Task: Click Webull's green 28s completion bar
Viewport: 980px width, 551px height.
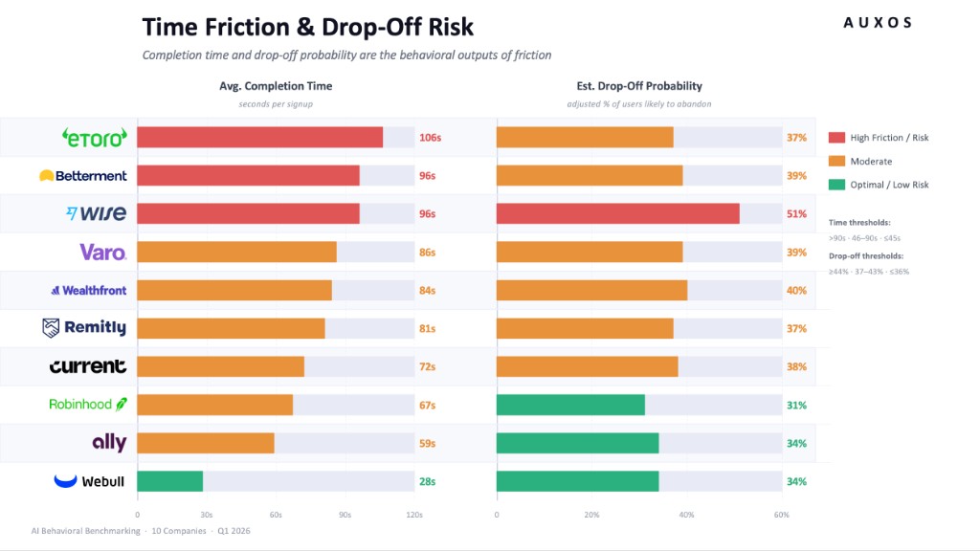Action: (x=169, y=481)
